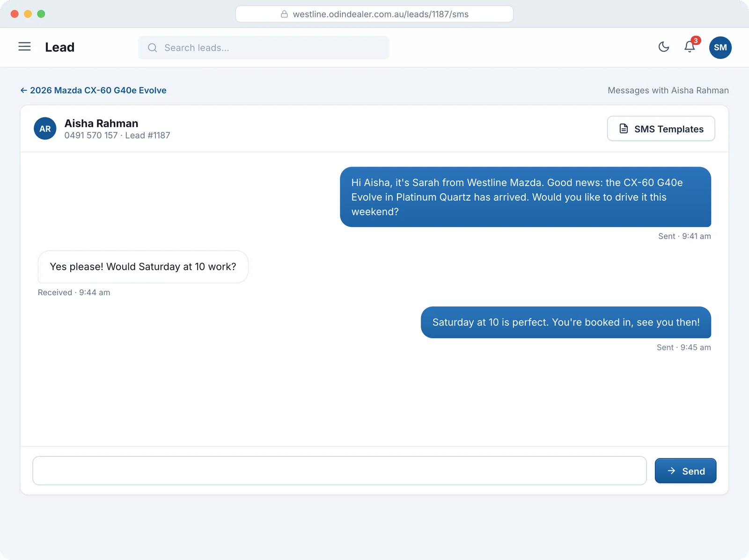
Task: Click the red notification count badge
Action: tap(696, 41)
